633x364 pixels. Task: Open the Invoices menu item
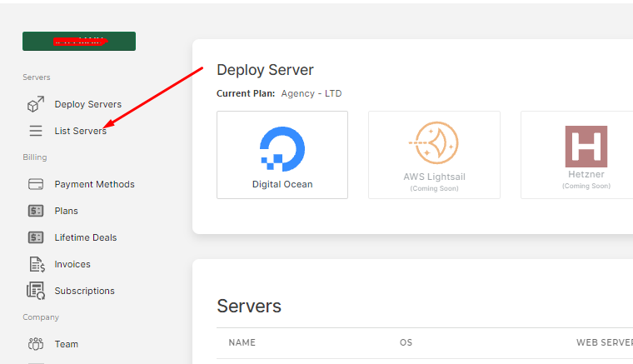[72, 264]
